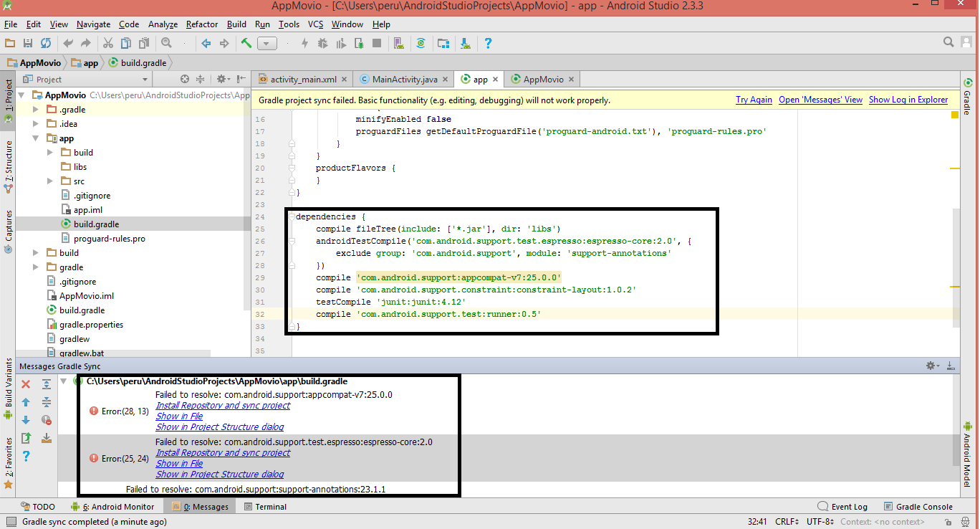Image resolution: width=980 pixels, height=529 pixels.
Task: Click Search Everywhere magnifier at top right
Action: (948, 42)
